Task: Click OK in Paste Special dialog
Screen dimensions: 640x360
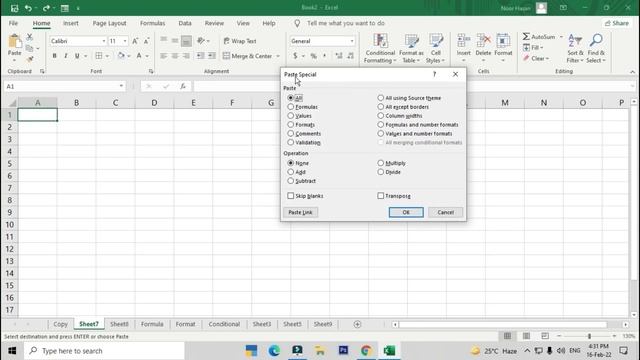Action: (406, 212)
